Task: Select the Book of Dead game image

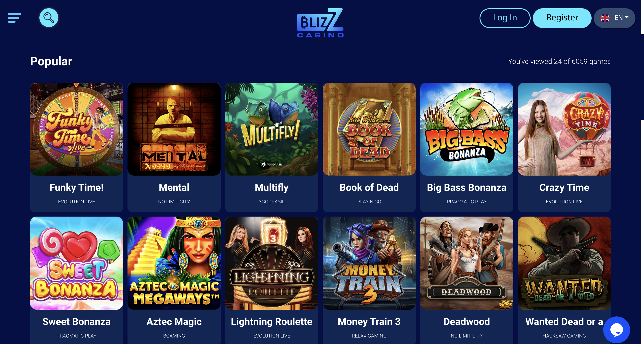Action: [x=369, y=129]
